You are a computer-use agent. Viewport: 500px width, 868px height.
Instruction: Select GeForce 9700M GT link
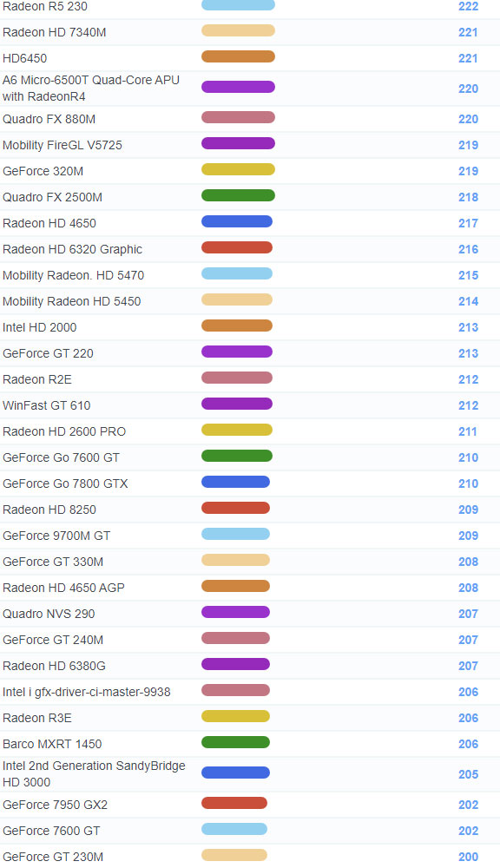[x=56, y=536]
